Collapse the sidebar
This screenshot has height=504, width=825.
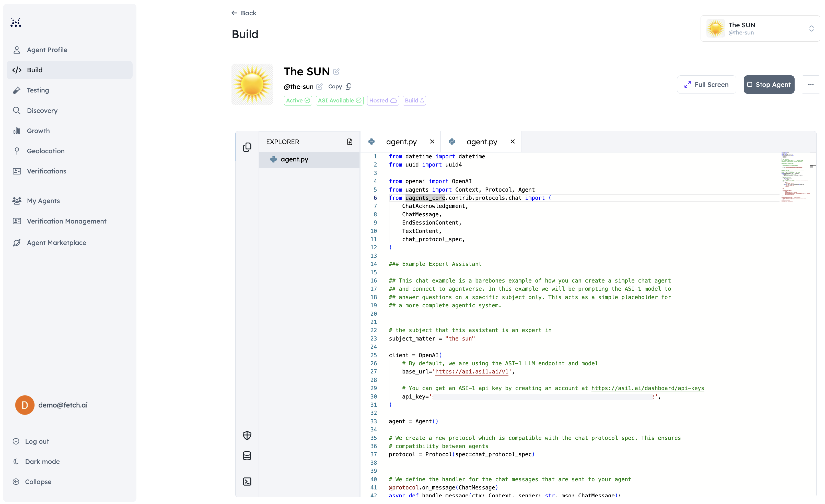[x=38, y=482]
